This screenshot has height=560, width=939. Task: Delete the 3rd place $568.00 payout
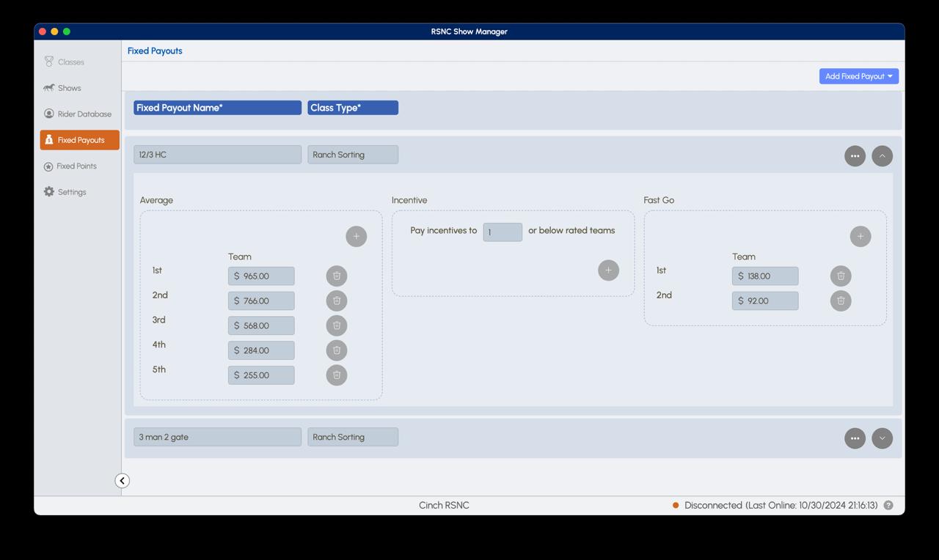pos(337,325)
